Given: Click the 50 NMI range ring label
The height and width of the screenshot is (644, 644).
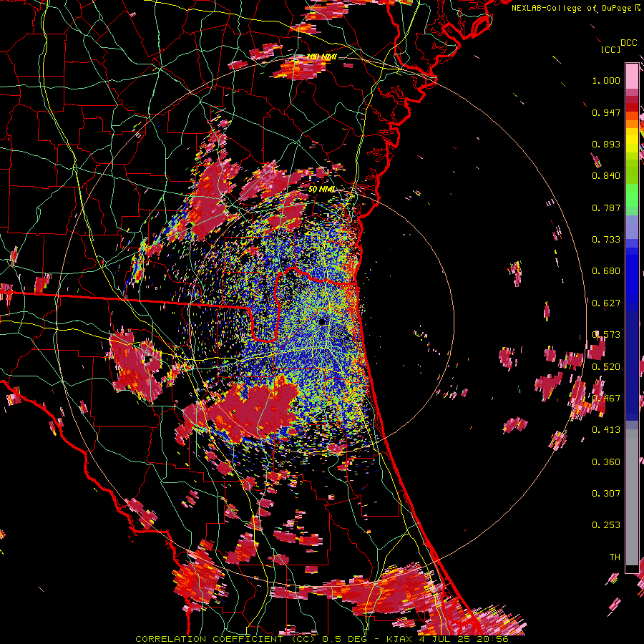Looking at the screenshot, I should (x=321, y=190).
